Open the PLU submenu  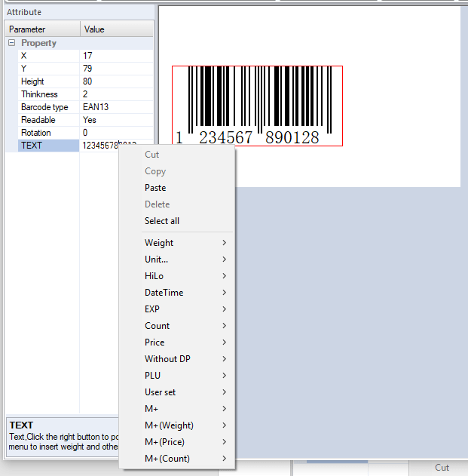click(176, 376)
